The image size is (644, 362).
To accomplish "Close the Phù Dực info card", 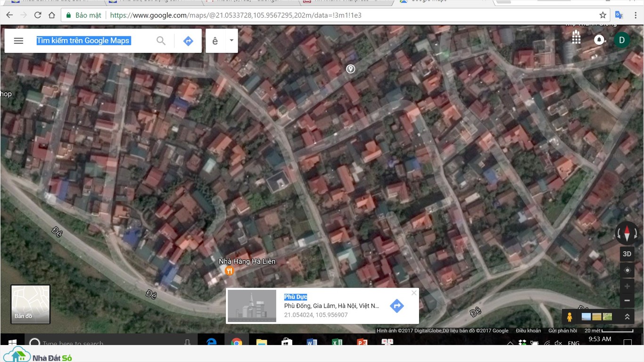I will pos(414,293).
